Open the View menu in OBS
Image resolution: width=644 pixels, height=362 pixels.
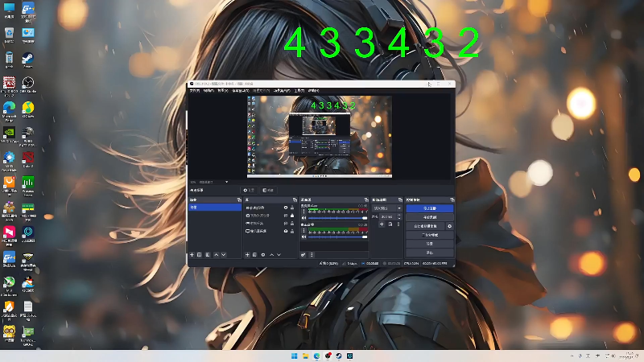pyautogui.click(x=223, y=91)
